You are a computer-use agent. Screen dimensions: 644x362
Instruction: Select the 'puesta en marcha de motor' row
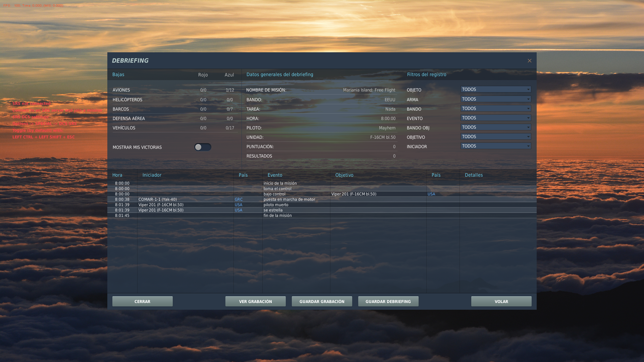tap(322, 199)
